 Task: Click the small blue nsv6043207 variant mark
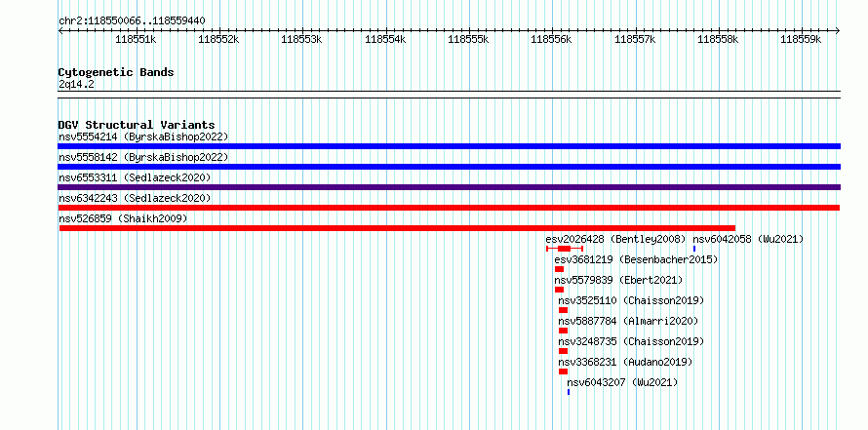tap(569, 392)
